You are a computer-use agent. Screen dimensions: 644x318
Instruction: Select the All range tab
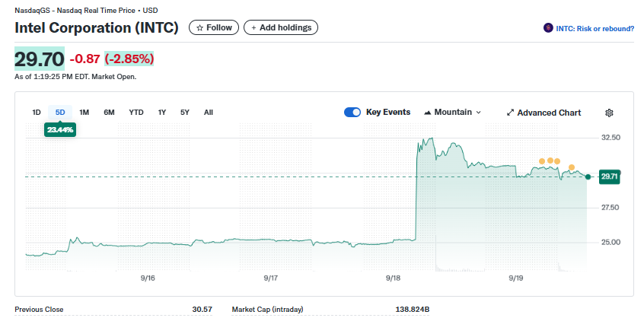click(209, 113)
